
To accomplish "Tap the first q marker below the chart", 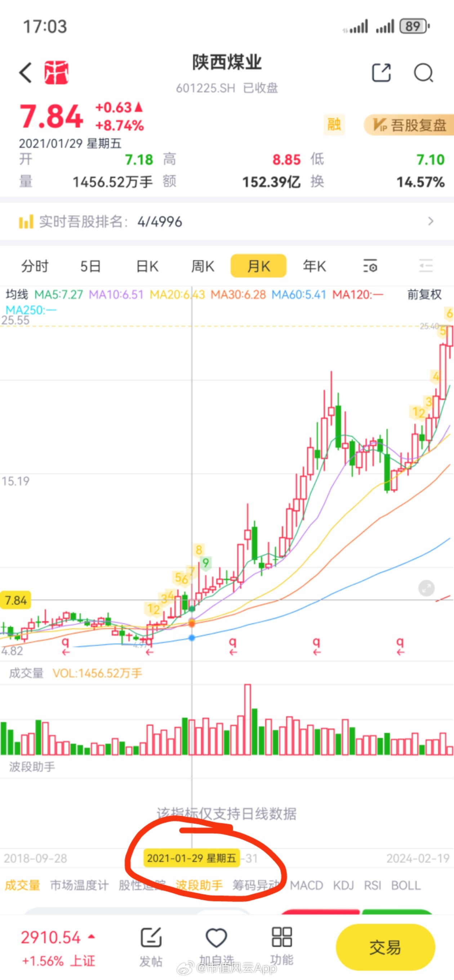I will [66, 646].
